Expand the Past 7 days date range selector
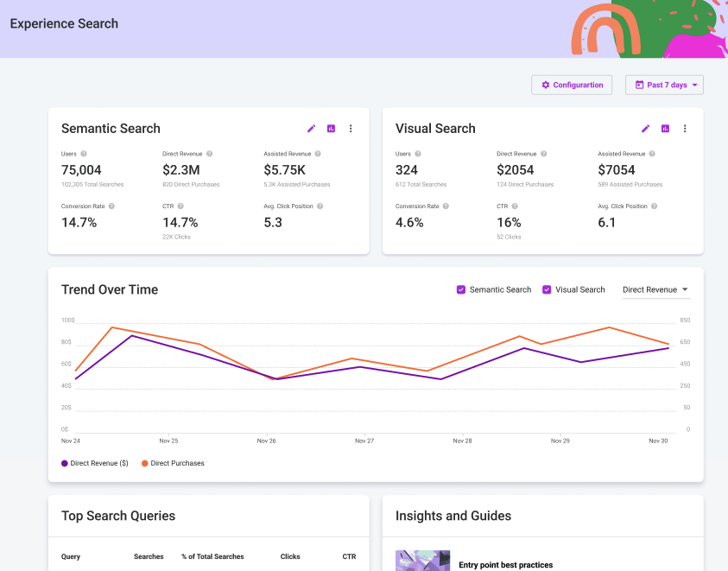The image size is (728, 571). [x=664, y=85]
